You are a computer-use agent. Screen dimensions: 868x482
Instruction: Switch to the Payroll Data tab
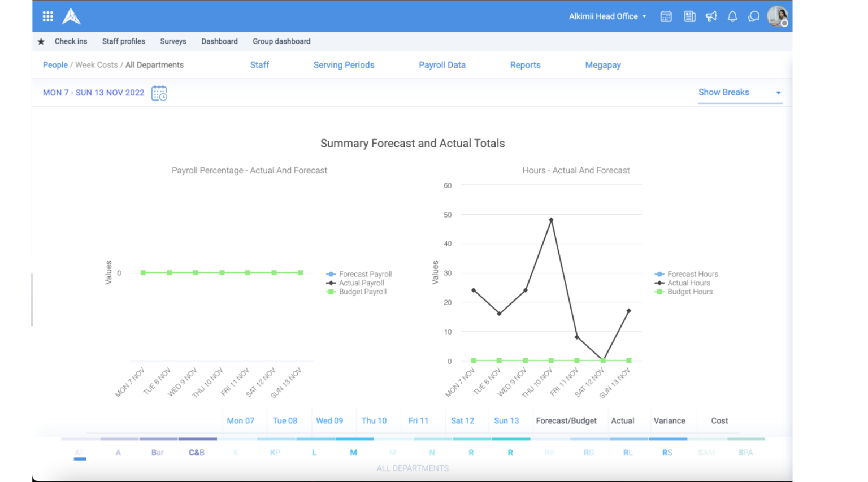tap(442, 65)
